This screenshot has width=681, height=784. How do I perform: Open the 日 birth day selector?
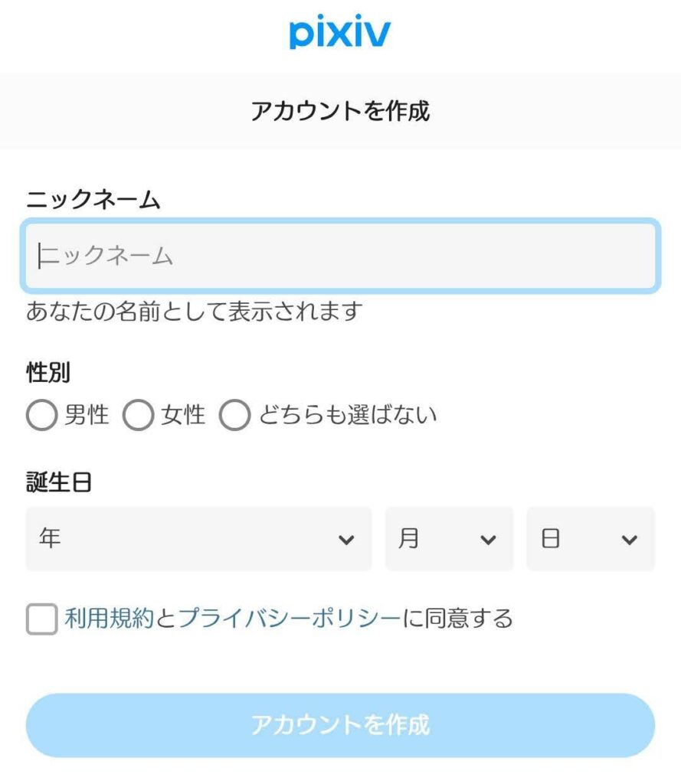pos(590,538)
